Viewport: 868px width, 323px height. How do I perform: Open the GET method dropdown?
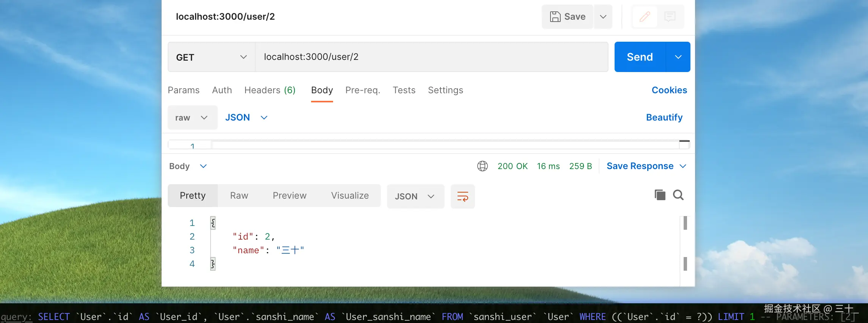point(211,57)
